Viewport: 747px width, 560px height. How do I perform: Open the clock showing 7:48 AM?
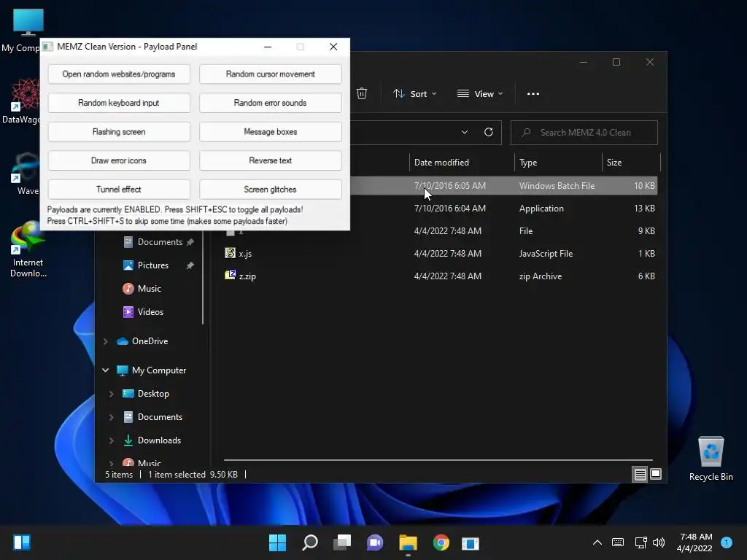click(695, 542)
